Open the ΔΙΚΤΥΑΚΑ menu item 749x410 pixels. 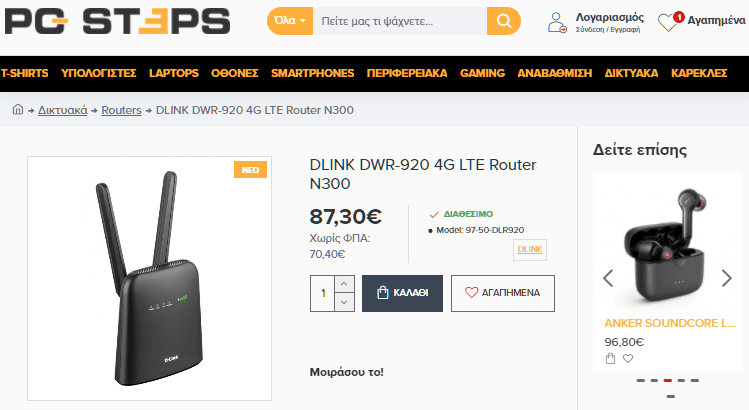631,73
